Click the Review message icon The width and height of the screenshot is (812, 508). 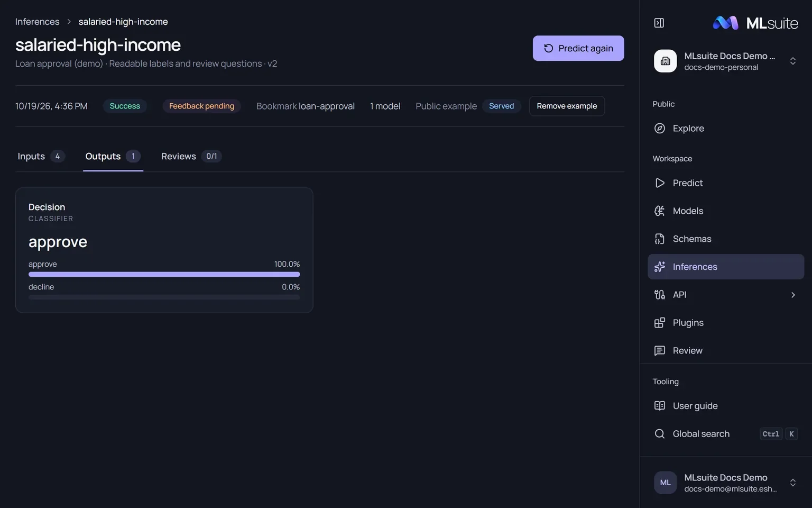pos(660,350)
